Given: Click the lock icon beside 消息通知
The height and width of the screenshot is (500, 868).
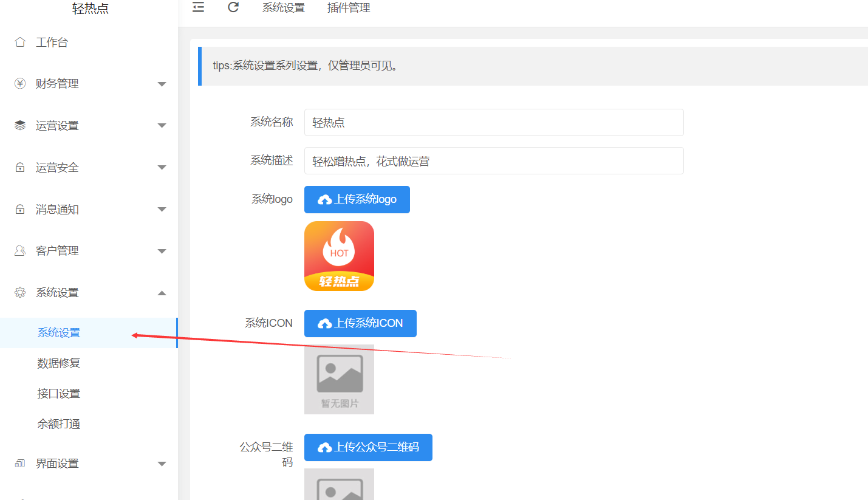Looking at the screenshot, I should coord(20,209).
